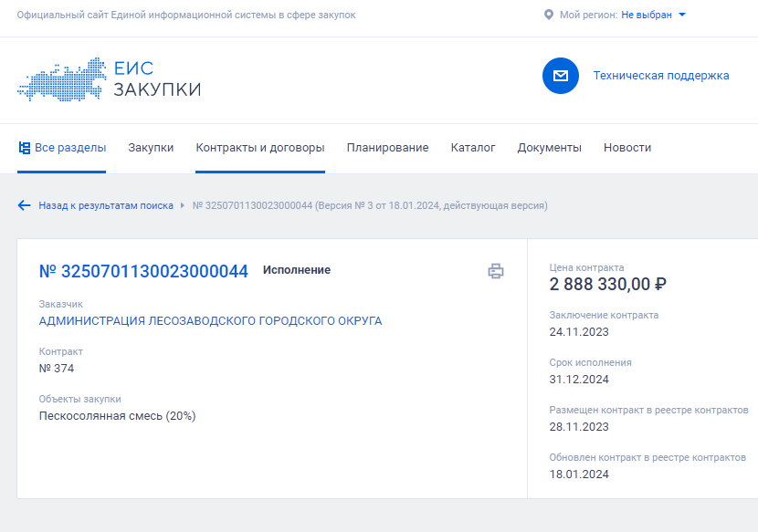
Task: Click the Контракт label
Action: pyautogui.click(x=61, y=351)
